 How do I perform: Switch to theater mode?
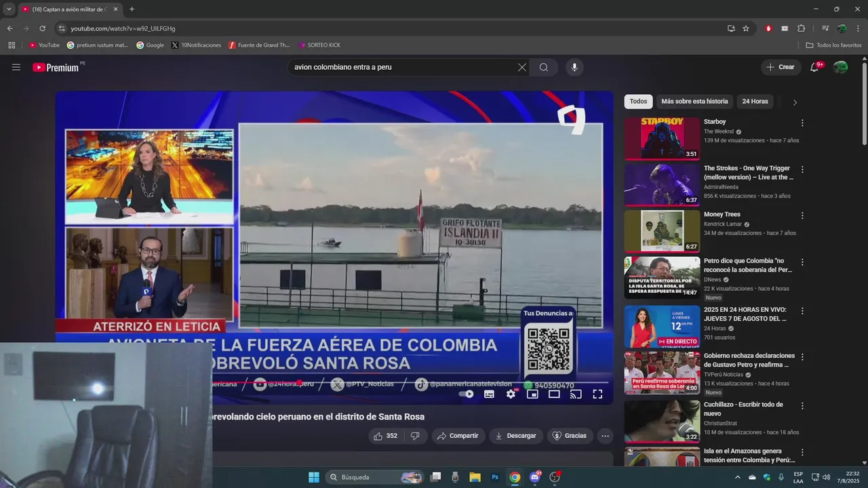pyautogui.click(x=554, y=394)
